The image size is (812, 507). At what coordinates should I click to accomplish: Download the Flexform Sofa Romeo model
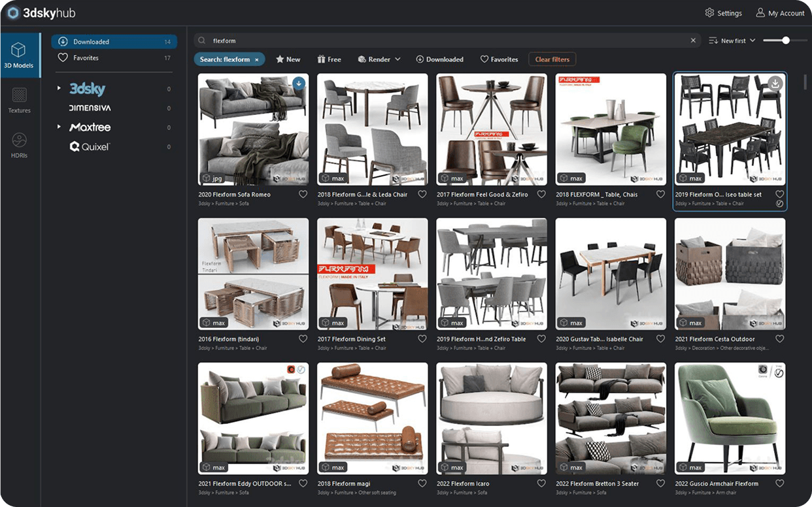click(299, 83)
